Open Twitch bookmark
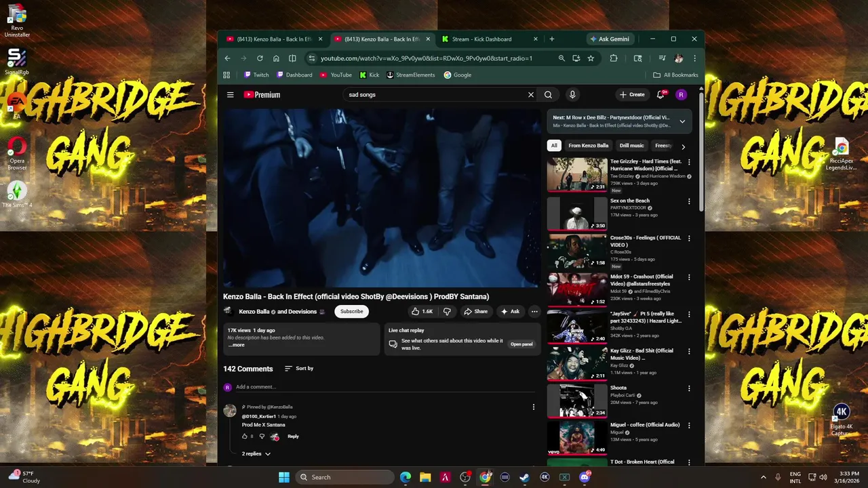Image resolution: width=868 pixels, height=488 pixels. click(x=256, y=75)
